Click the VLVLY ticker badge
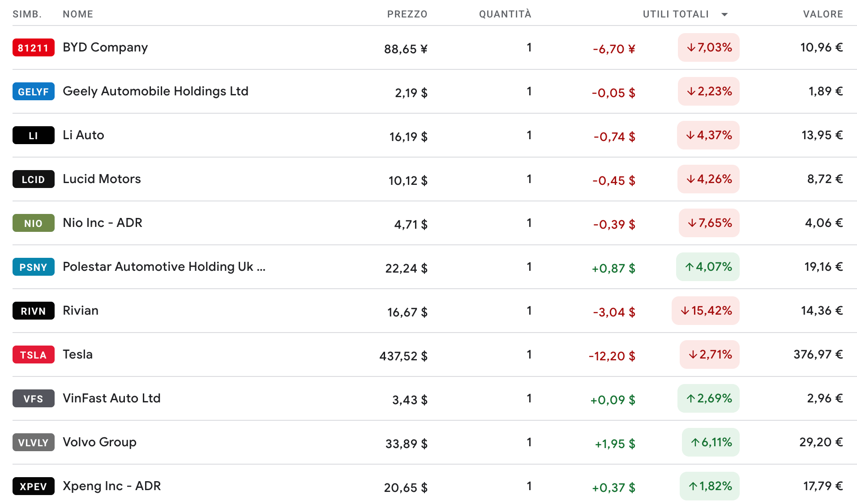 pos(33,442)
